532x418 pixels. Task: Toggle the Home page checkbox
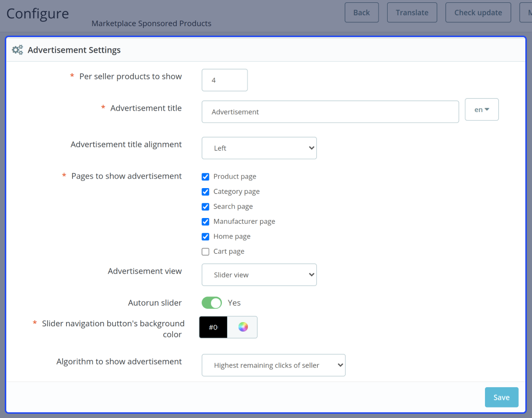pos(205,237)
